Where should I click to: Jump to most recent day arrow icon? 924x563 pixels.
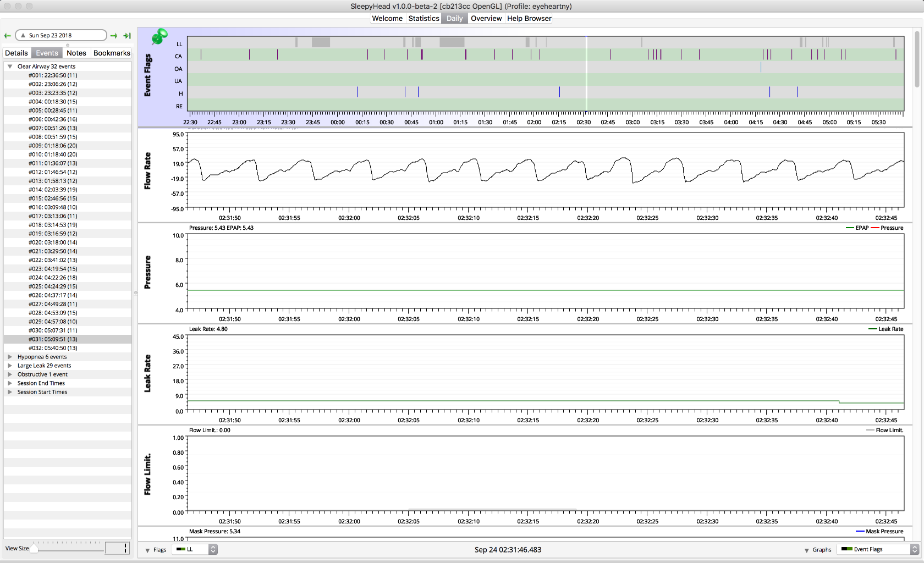pos(127,36)
